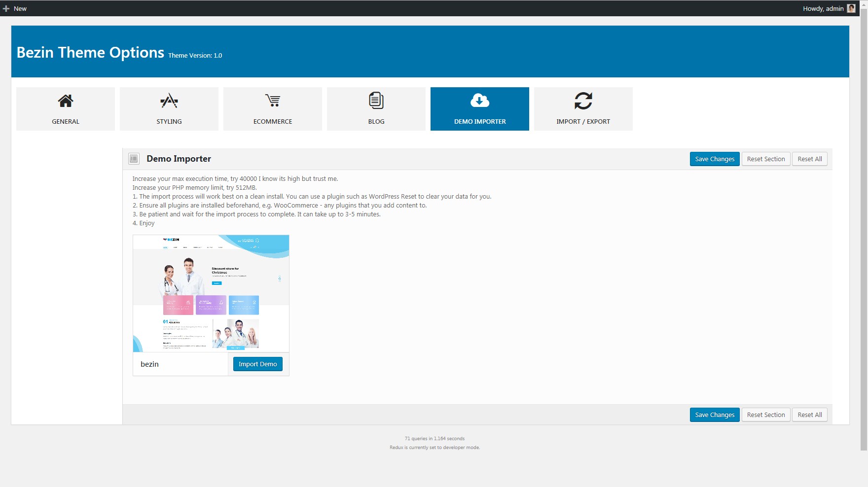Click the admin avatar icon
The width and height of the screenshot is (868, 487).
[851, 8]
